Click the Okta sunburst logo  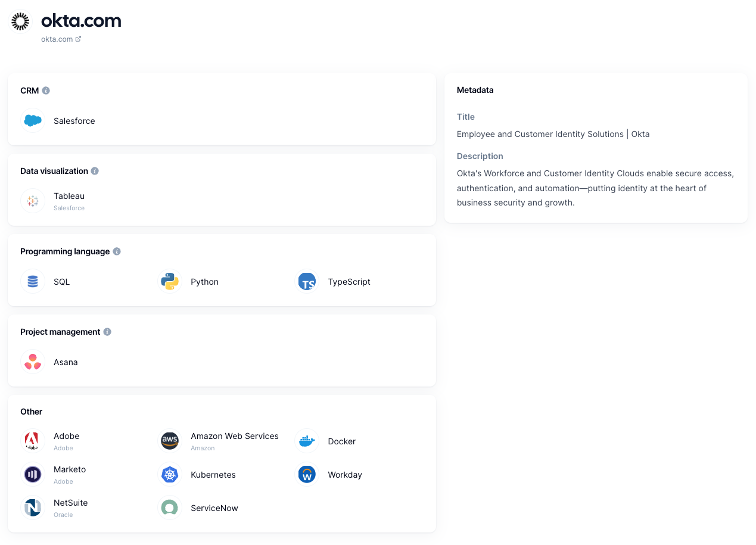click(20, 21)
